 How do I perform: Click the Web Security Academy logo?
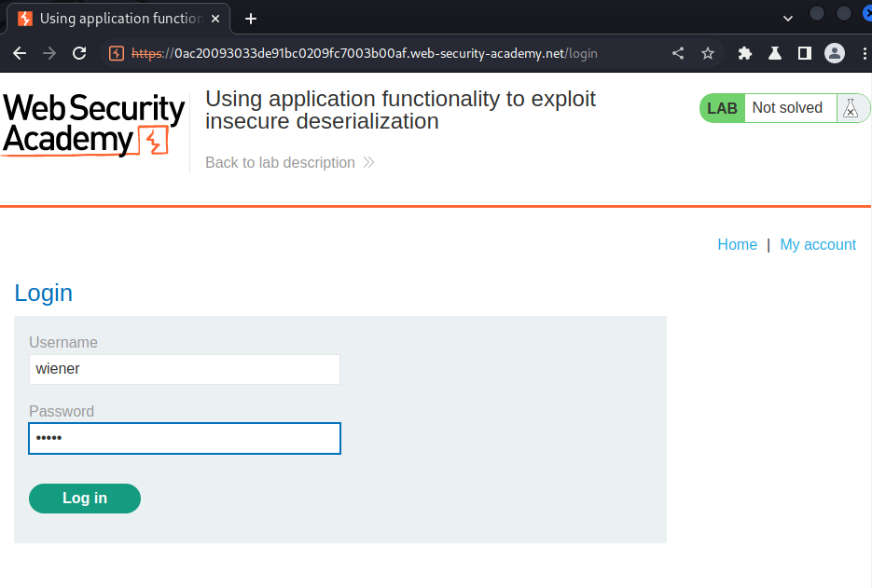[93, 125]
